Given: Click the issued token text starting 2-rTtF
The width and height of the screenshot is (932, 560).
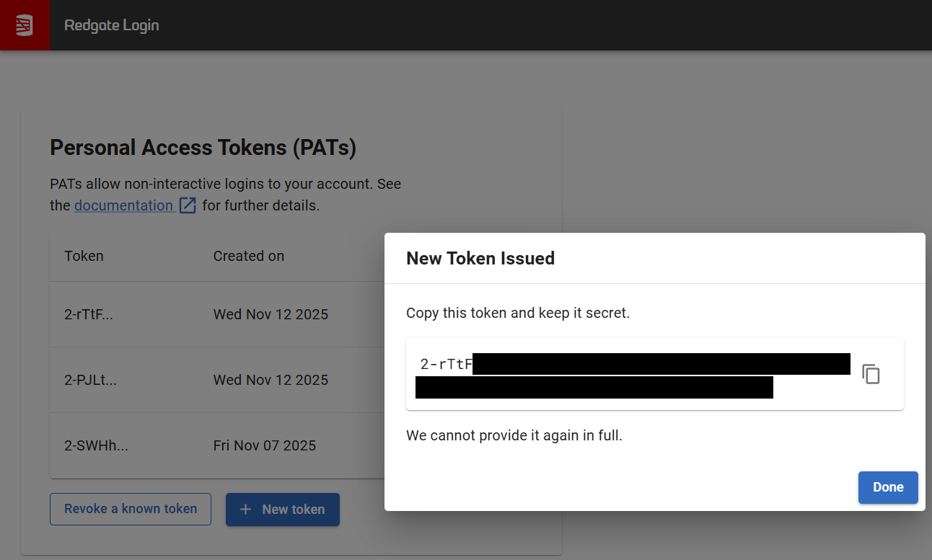Looking at the screenshot, I should (446, 365).
